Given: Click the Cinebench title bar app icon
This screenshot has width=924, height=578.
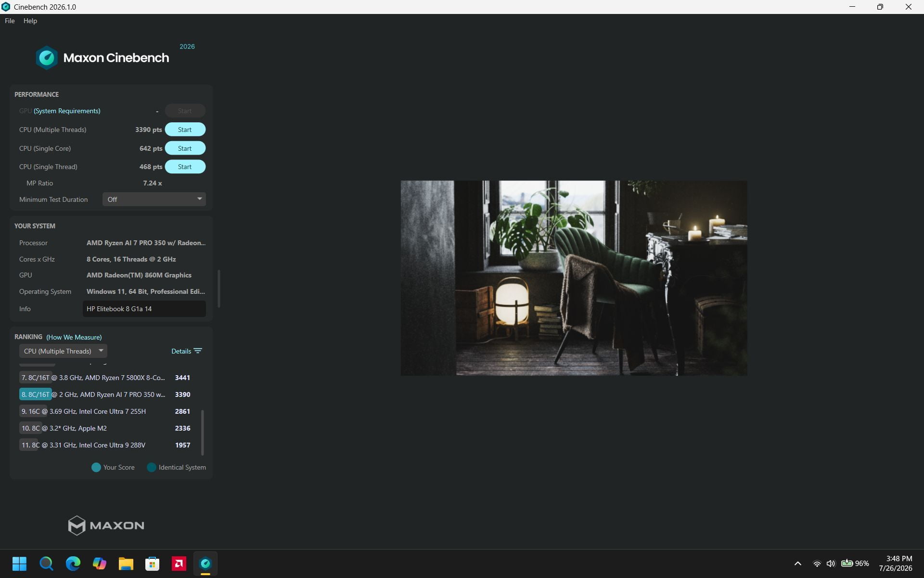Looking at the screenshot, I should pos(6,7).
